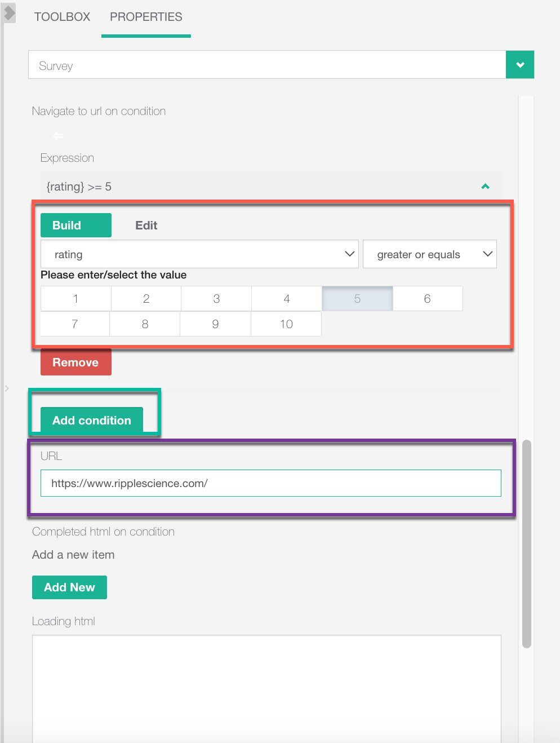Open the greater or equals operator dropdown

[429, 254]
